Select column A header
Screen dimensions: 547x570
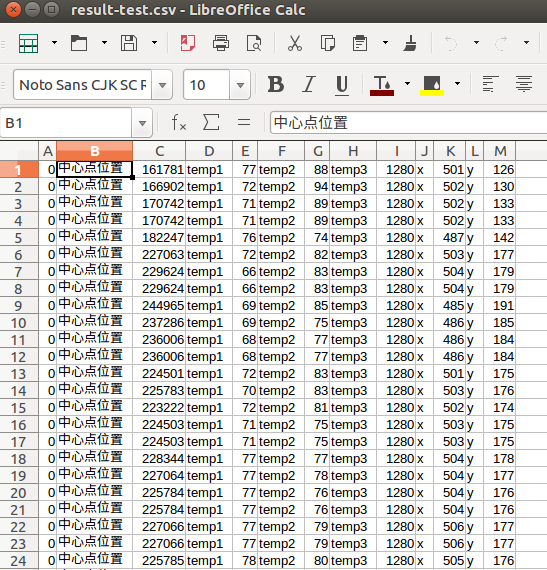pos(48,151)
